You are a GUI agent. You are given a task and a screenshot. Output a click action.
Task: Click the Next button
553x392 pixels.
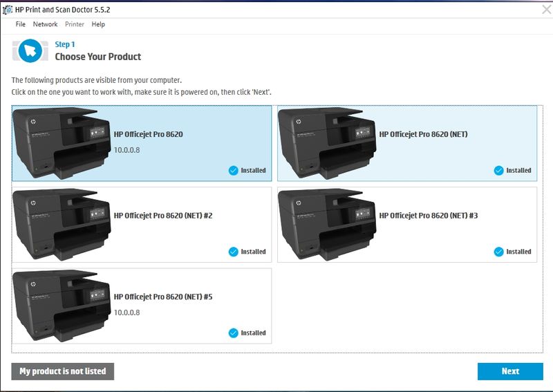(x=510, y=371)
